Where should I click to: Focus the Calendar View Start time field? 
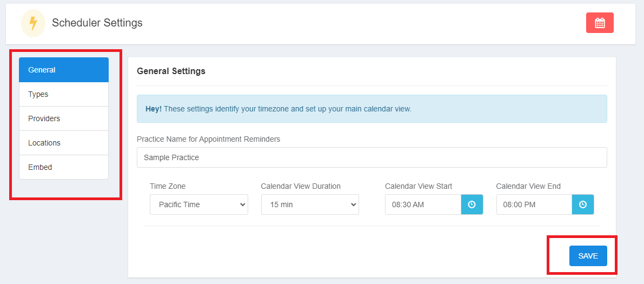(x=423, y=204)
